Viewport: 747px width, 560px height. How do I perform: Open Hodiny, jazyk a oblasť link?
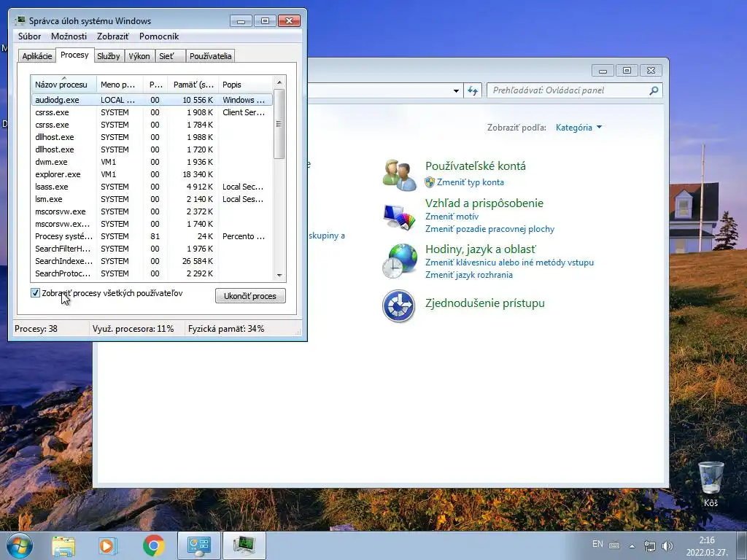click(x=480, y=249)
